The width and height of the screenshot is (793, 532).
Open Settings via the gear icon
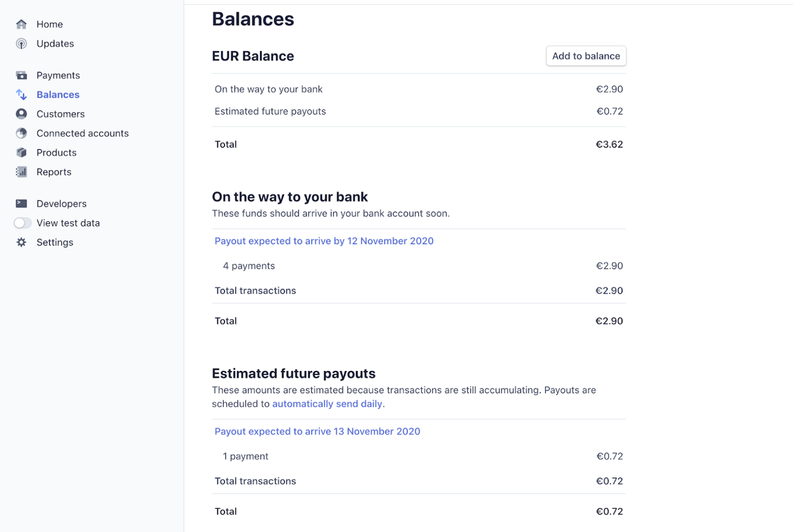[x=21, y=242]
